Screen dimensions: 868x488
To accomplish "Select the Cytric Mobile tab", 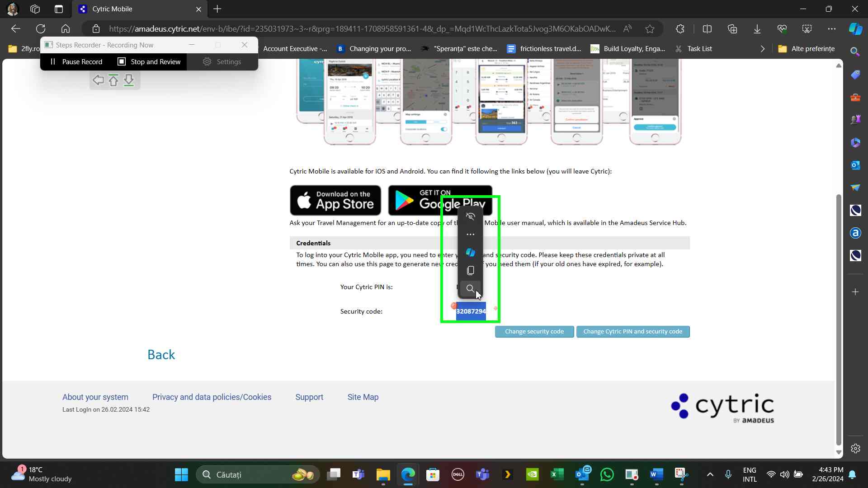I will [x=140, y=9].
